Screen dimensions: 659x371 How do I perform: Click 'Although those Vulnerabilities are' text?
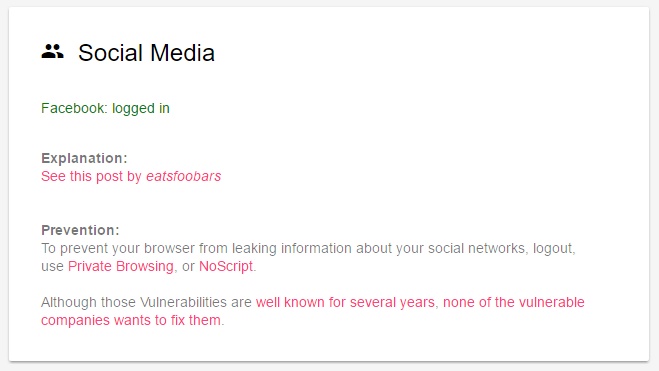[x=146, y=303]
